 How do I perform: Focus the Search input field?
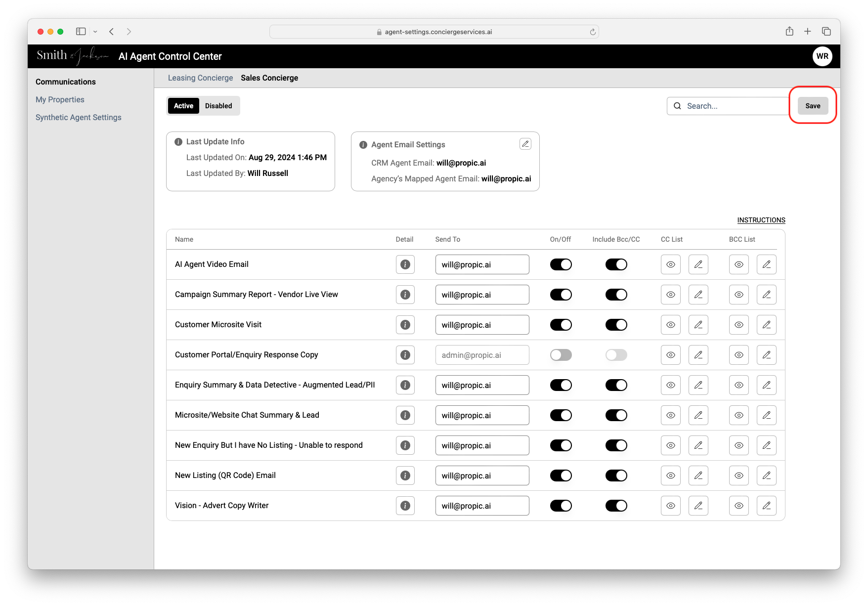pyautogui.click(x=728, y=106)
